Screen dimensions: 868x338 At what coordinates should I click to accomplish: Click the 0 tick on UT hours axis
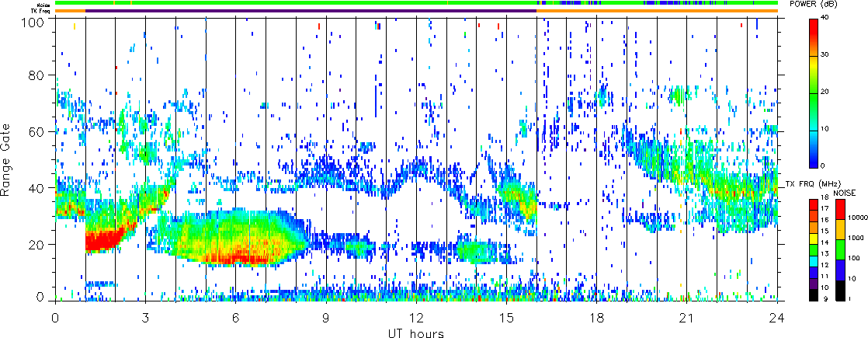[x=55, y=317]
